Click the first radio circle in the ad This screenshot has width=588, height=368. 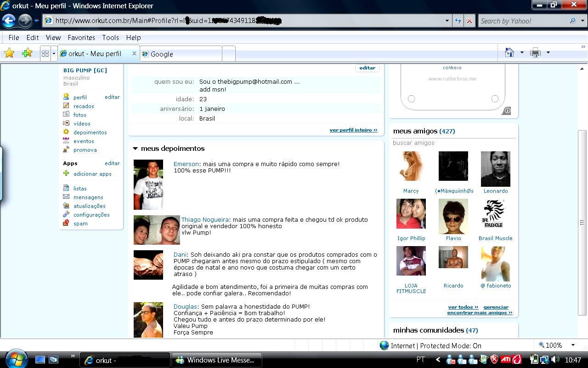411,98
